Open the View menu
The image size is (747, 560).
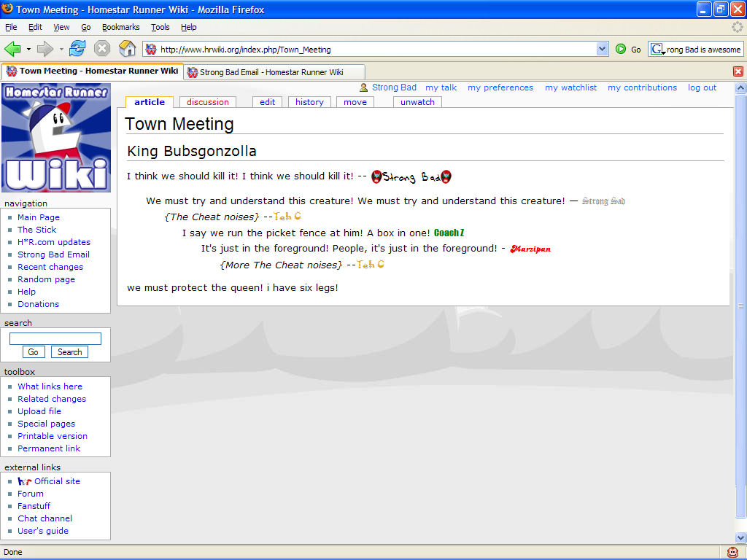[61, 27]
